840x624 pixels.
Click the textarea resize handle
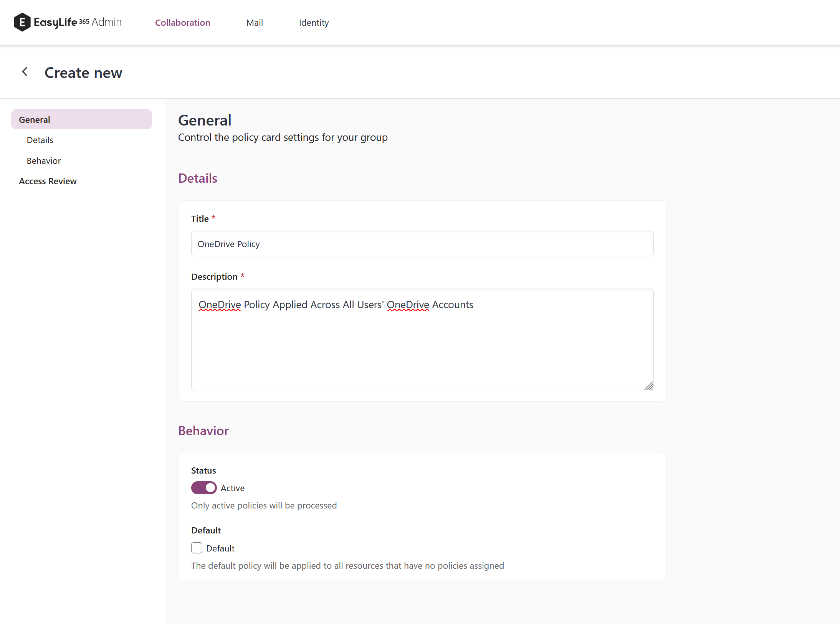pyautogui.click(x=648, y=386)
